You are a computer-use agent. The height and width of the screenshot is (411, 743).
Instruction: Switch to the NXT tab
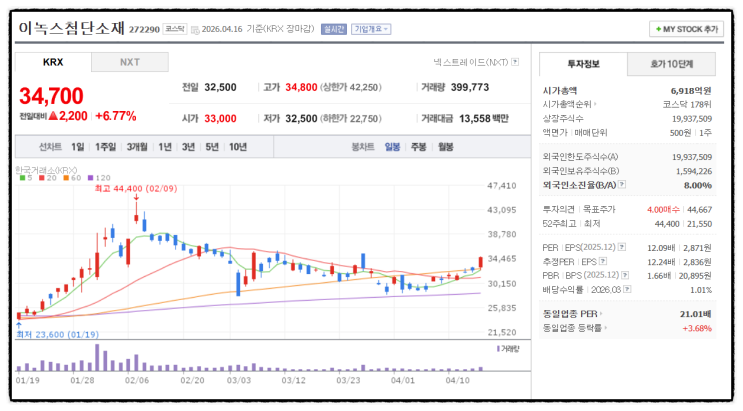click(x=130, y=62)
